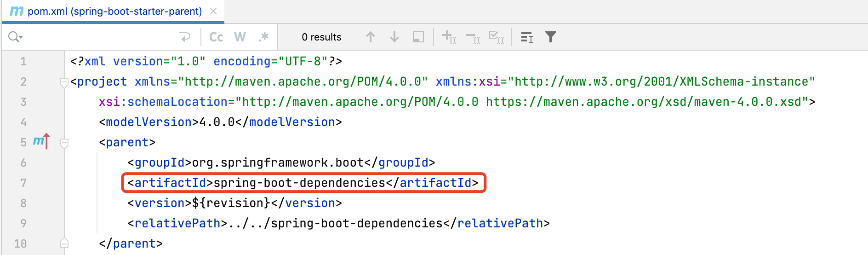868x255 pixels.
Task: Collapse the project element fold marker
Action: tap(64, 82)
